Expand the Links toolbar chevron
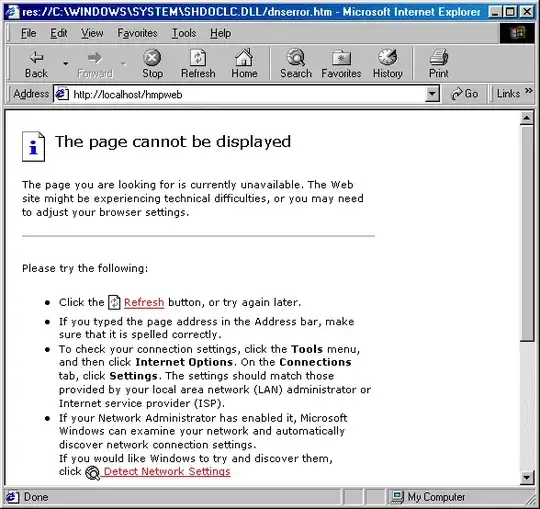Screen dimensions: 540x509 click(529, 91)
